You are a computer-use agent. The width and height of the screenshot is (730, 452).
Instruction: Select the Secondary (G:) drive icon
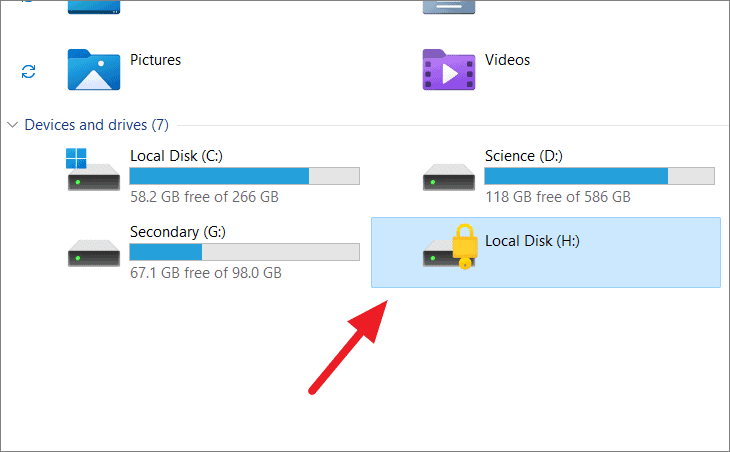coord(94,253)
